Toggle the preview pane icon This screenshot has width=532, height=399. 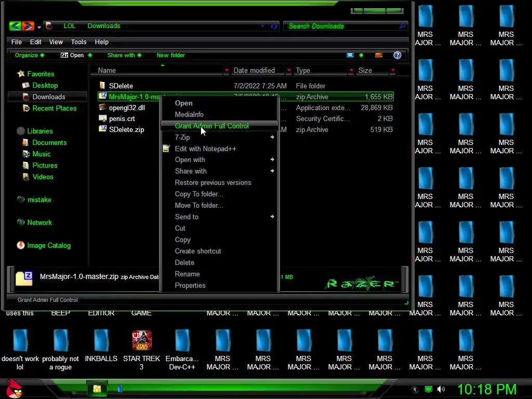(379, 55)
